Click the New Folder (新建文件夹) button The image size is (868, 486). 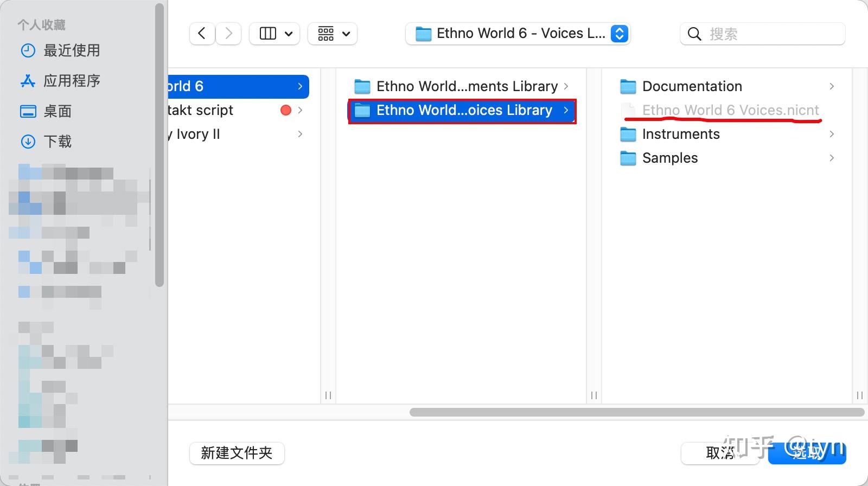[237, 453]
